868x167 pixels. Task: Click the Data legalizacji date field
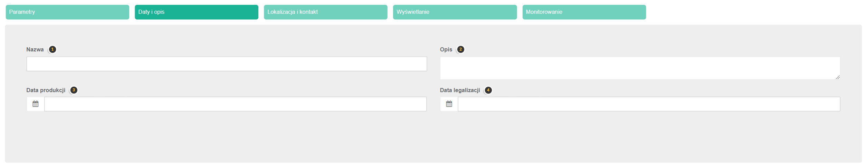[649, 104]
